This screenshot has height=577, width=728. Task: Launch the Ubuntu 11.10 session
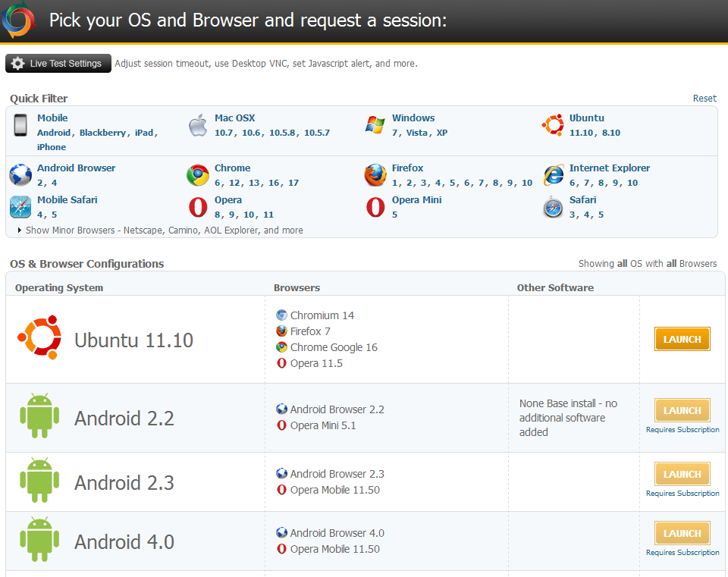click(682, 340)
